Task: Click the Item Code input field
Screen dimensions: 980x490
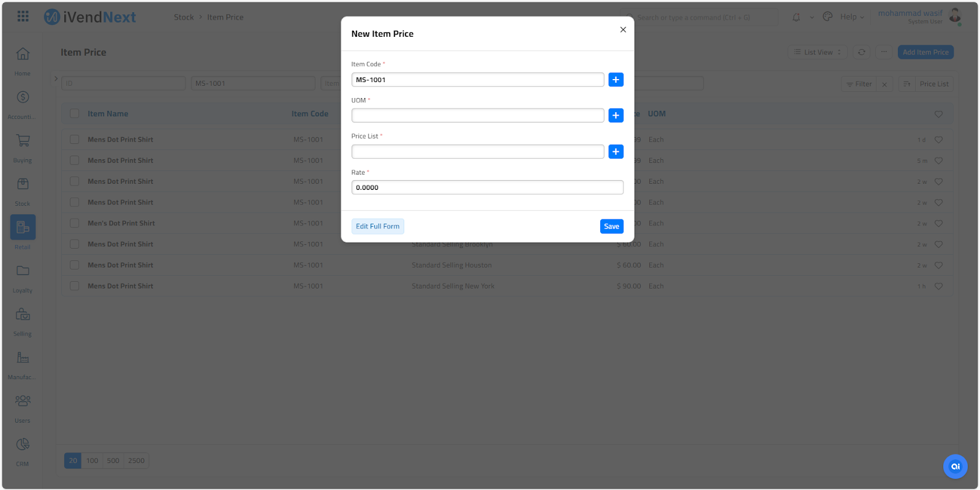Action: tap(478, 80)
